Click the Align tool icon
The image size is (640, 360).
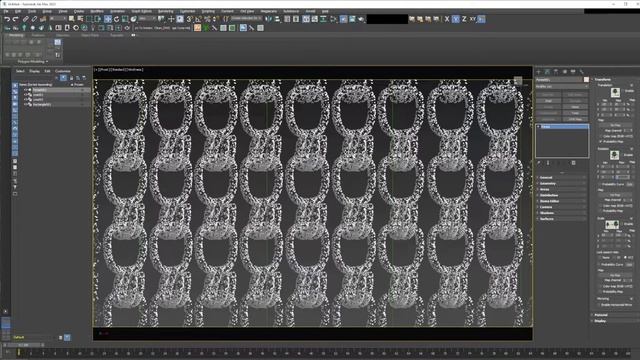coord(277,19)
